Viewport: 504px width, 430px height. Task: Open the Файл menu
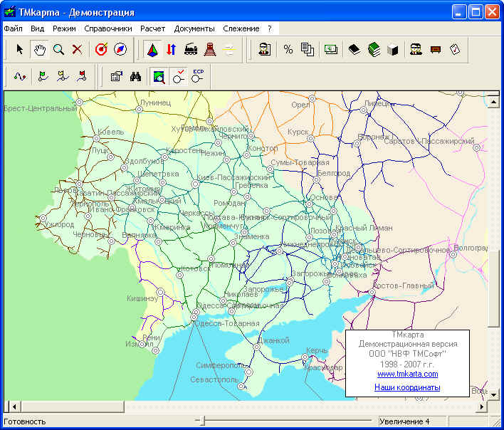click(x=14, y=28)
